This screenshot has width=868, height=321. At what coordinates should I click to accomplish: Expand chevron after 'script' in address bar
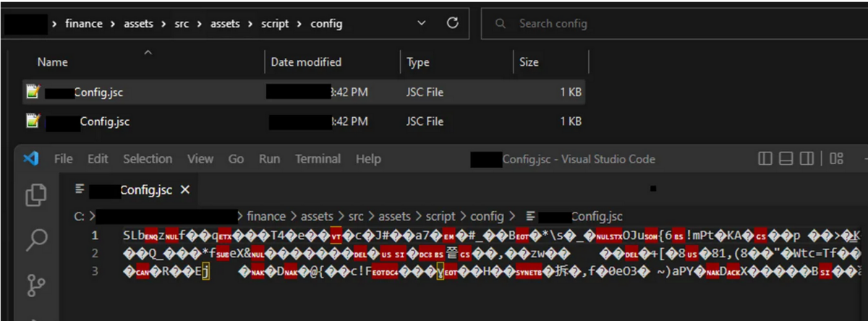(x=299, y=24)
